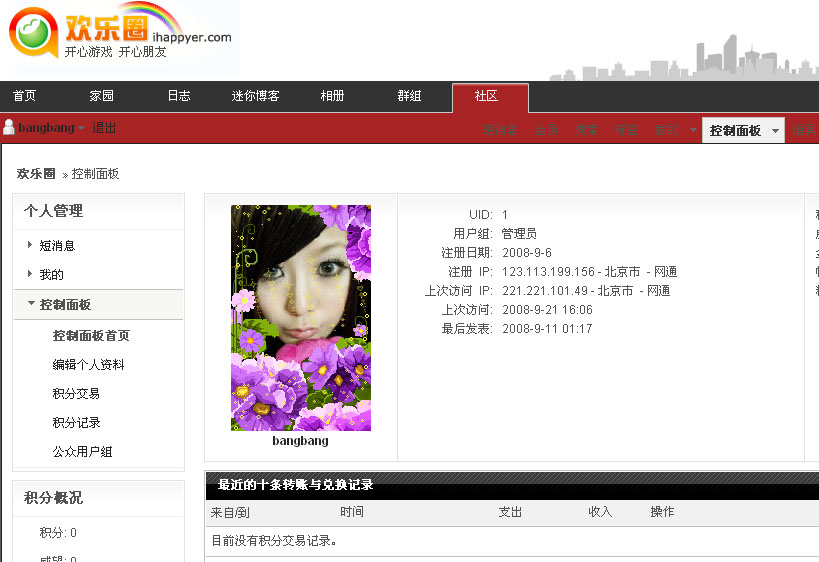
Task: Click the 积分概况 sidebar heading
Action: (x=53, y=498)
